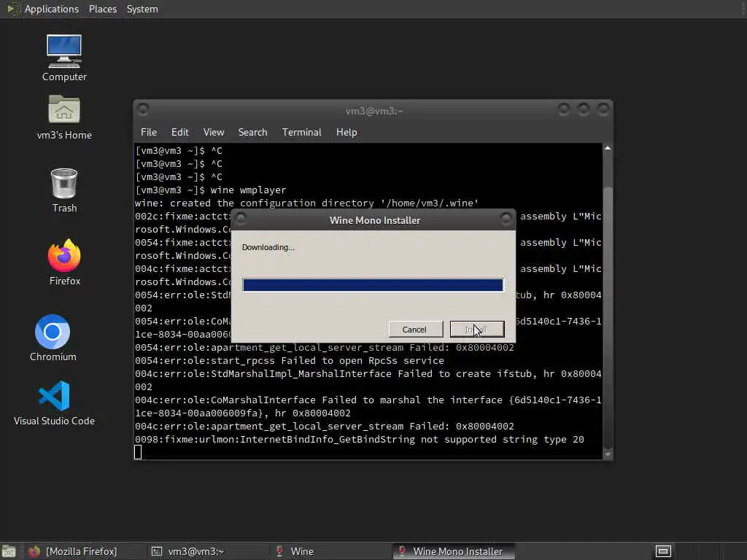Open vm3's Home folder icon
Viewport: 747px width, 560px height.
(x=64, y=117)
